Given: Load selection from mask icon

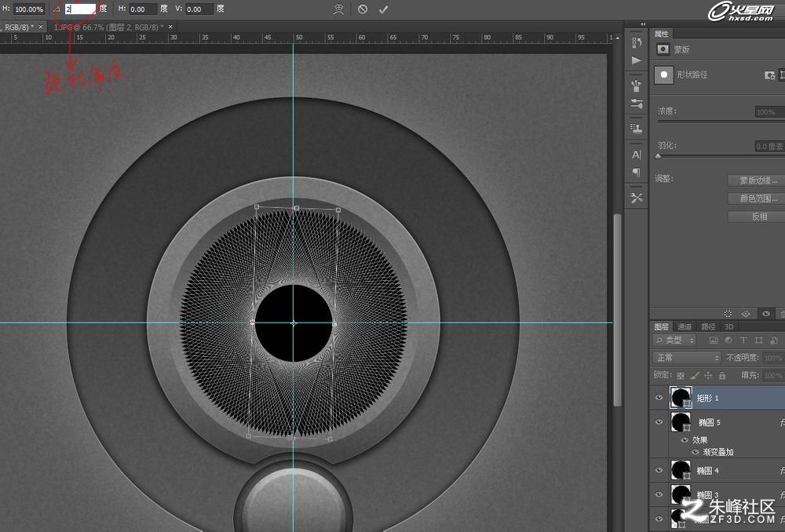Looking at the screenshot, I should click(x=728, y=314).
